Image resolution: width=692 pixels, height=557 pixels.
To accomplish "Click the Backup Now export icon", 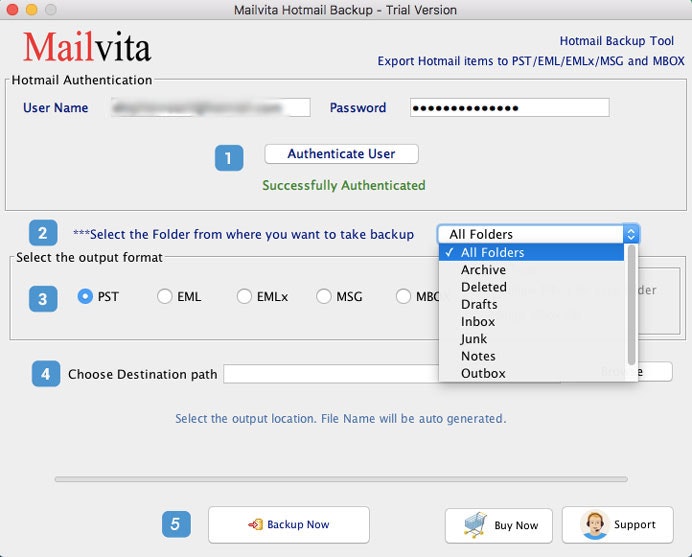I will coord(255,524).
